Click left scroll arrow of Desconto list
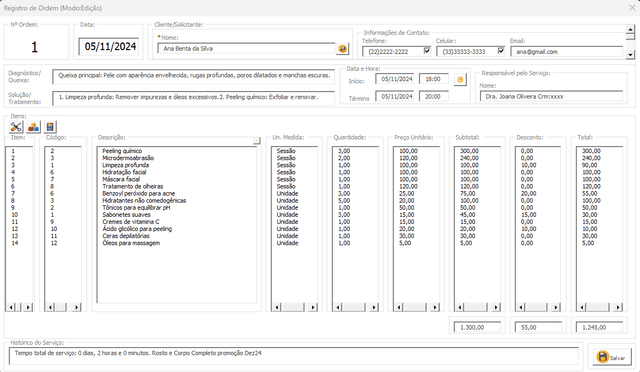Image resolution: width=640 pixels, height=372 pixels. click(x=521, y=307)
